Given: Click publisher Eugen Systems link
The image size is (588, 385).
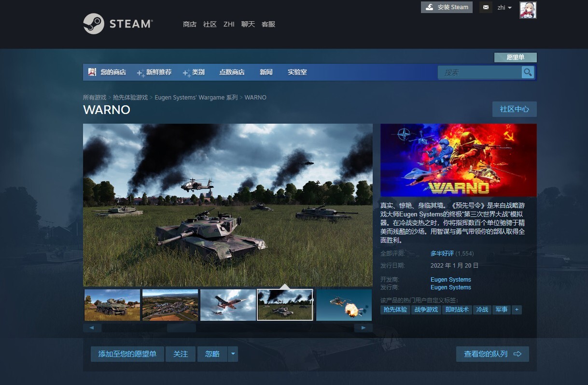Looking at the screenshot, I should [451, 287].
